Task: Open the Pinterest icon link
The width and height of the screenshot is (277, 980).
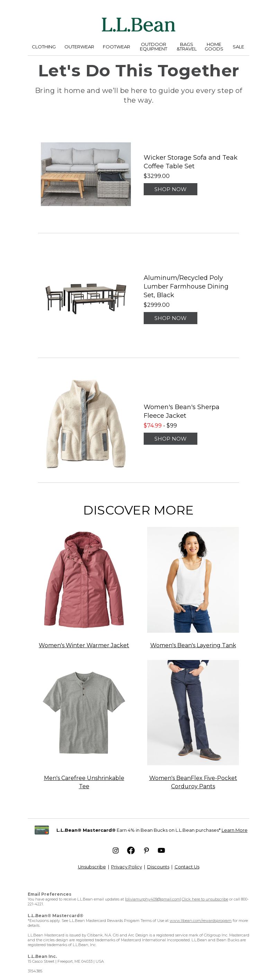Action: [x=146, y=850]
